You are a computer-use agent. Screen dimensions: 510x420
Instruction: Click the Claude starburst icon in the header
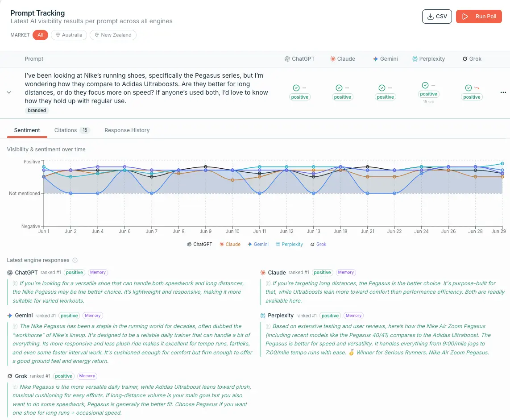pos(333,59)
